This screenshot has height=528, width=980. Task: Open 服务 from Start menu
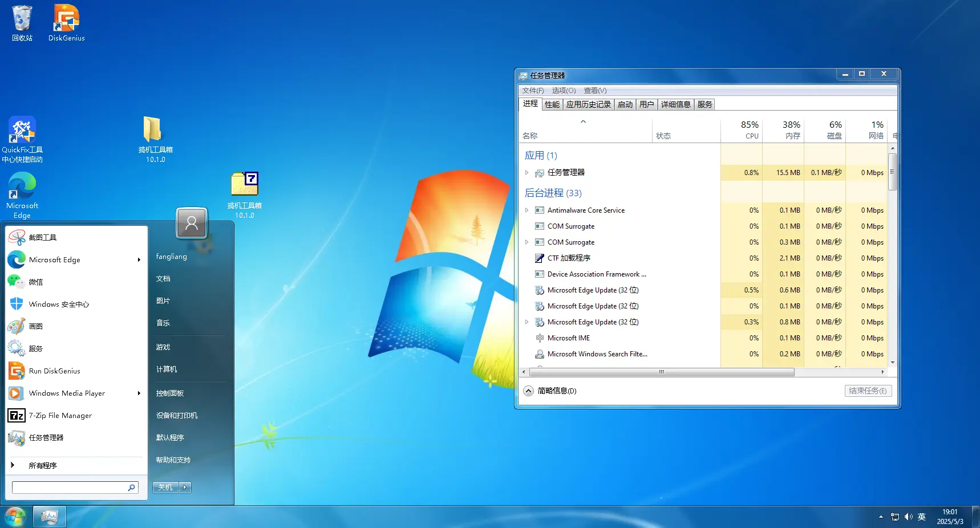76,348
